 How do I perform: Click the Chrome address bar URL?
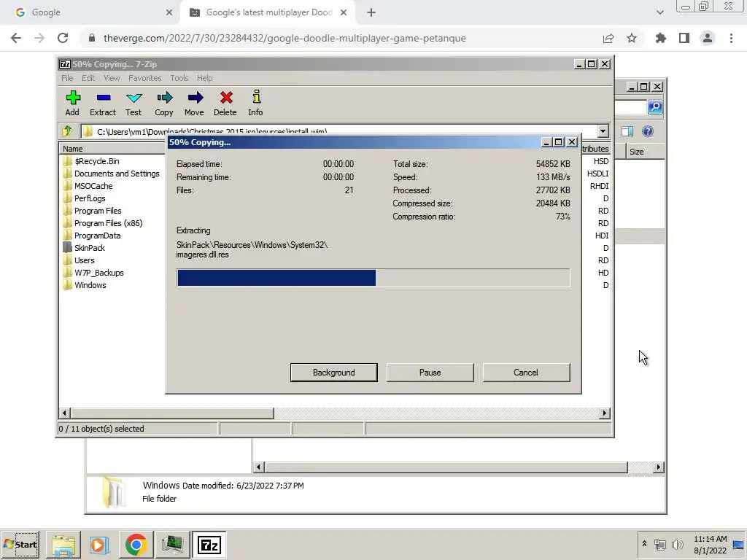point(285,38)
